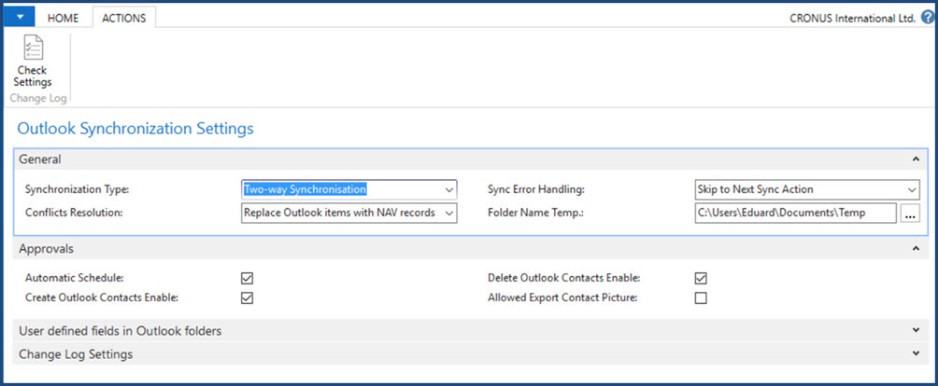Switch to the HOME tab
The image size is (938, 386).
(63, 18)
